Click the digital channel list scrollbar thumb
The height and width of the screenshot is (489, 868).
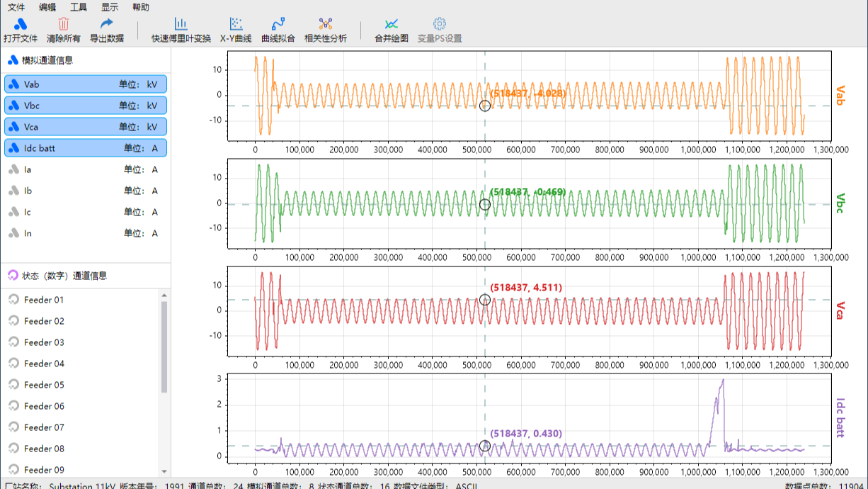(x=164, y=347)
